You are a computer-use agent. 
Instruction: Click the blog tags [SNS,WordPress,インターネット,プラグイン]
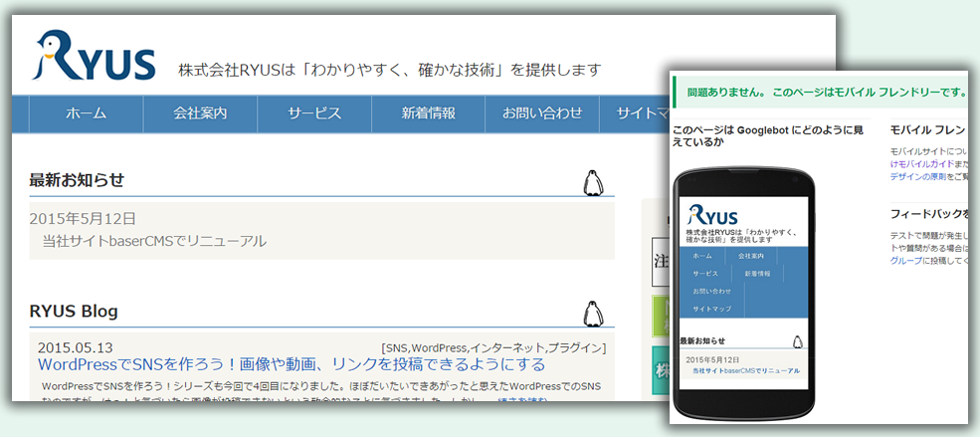(493, 348)
